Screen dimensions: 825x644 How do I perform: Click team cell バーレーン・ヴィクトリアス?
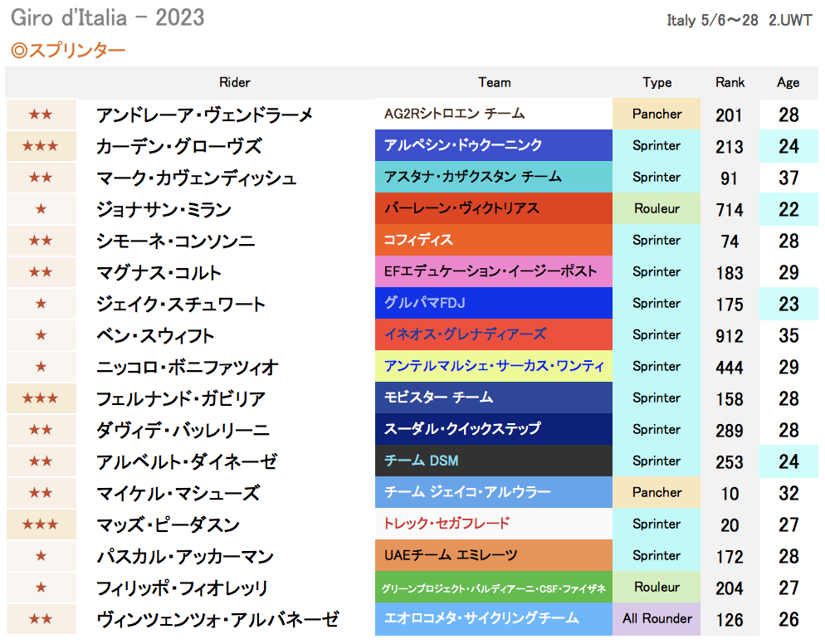(494, 208)
